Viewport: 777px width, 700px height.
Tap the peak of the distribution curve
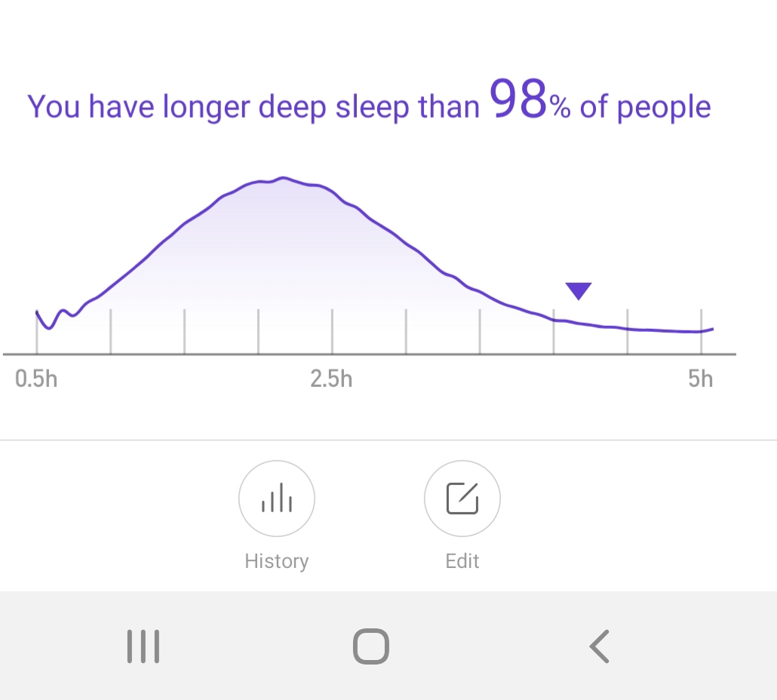[283, 178]
